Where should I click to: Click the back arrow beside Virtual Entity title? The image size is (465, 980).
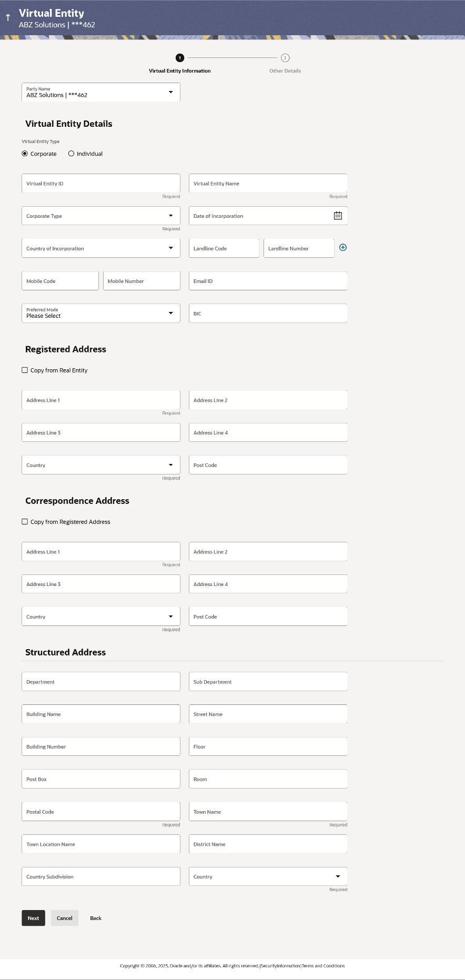click(8, 18)
